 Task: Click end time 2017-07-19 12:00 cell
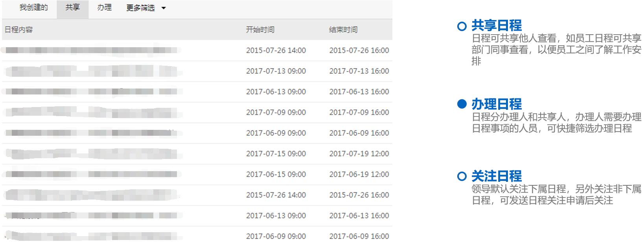point(359,154)
